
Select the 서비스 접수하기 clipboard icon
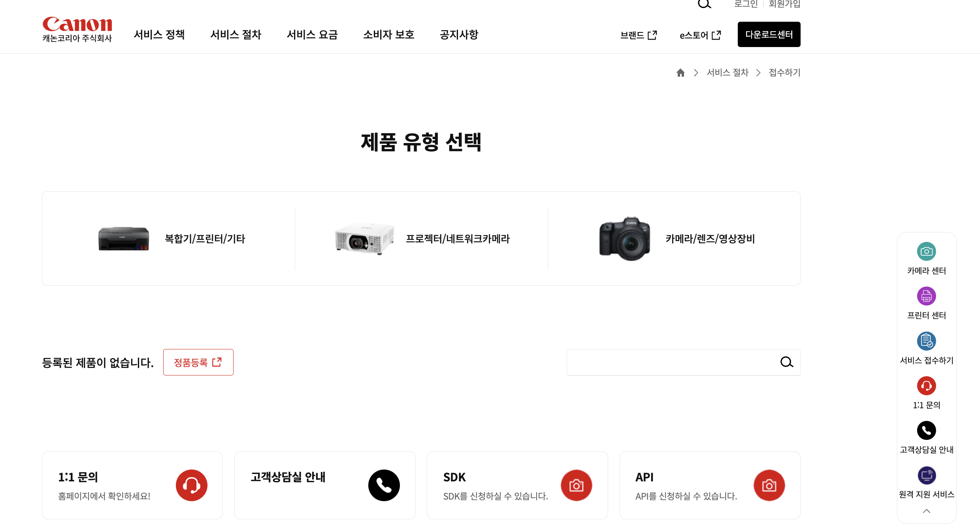pos(926,341)
